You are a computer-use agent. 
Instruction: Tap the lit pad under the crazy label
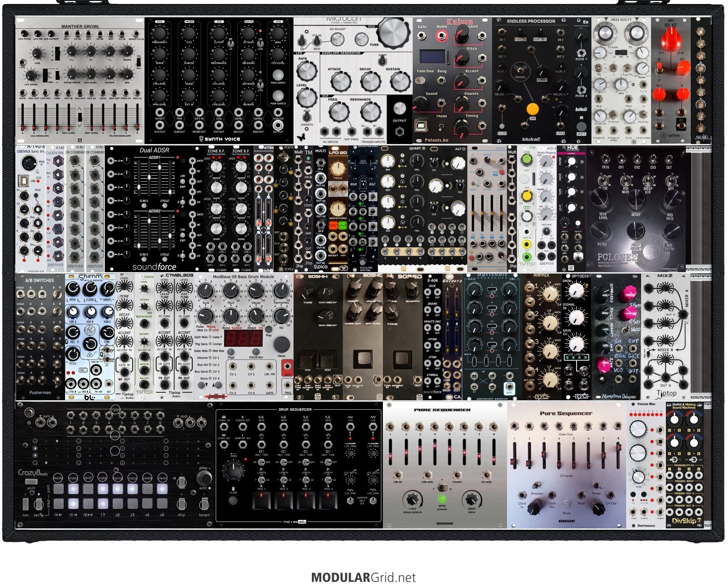coord(73,489)
